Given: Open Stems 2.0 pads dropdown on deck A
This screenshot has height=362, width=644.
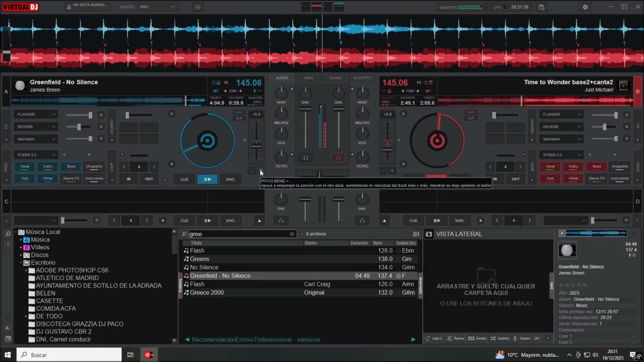Looking at the screenshot, I should (36, 154).
